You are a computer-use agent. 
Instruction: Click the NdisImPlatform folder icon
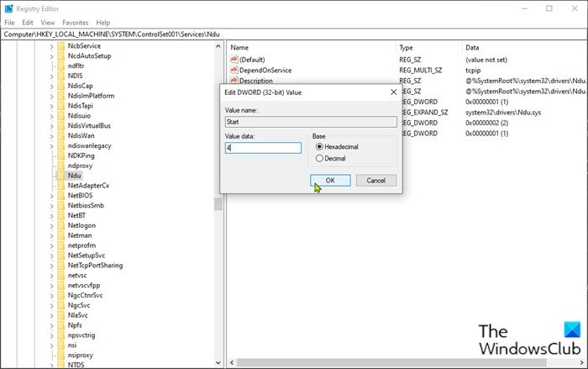pos(61,96)
